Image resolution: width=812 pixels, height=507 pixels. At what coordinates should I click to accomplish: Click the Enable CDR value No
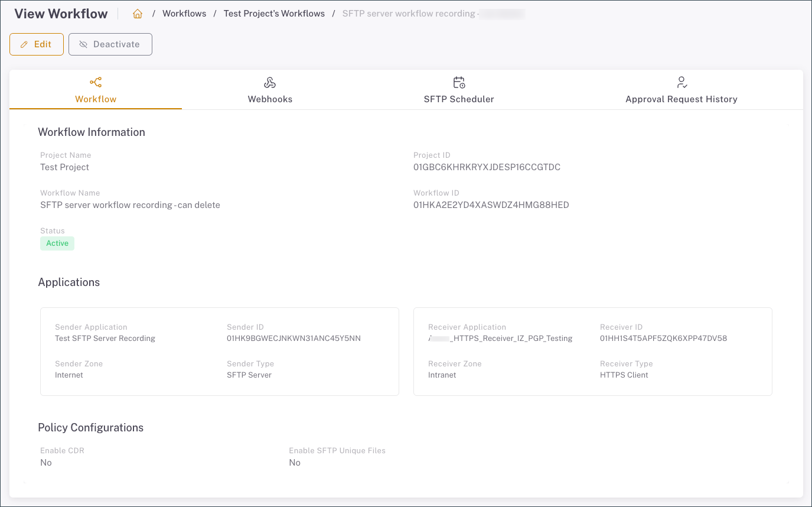pyautogui.click(x=46, y=463)
